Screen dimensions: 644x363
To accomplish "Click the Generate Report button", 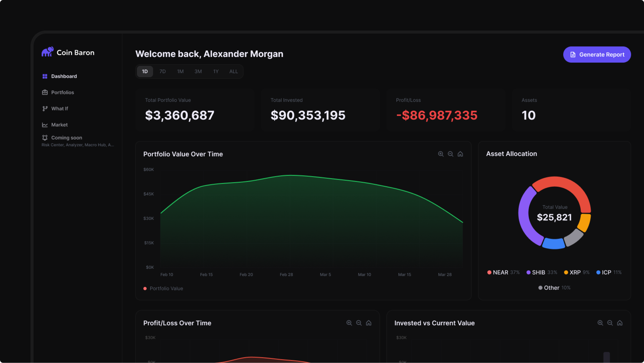I will (x=597, y=55).
